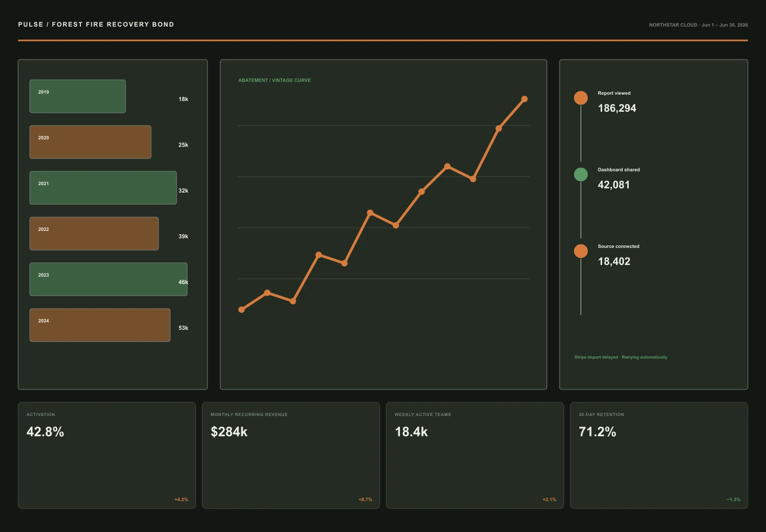Open the 30-Day Retention card

click(x=659, y=455)
